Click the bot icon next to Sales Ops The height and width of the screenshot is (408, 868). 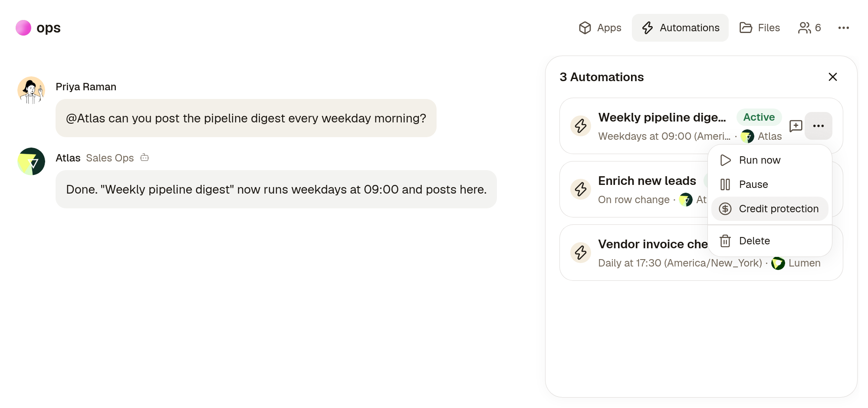tap(145, 158)
